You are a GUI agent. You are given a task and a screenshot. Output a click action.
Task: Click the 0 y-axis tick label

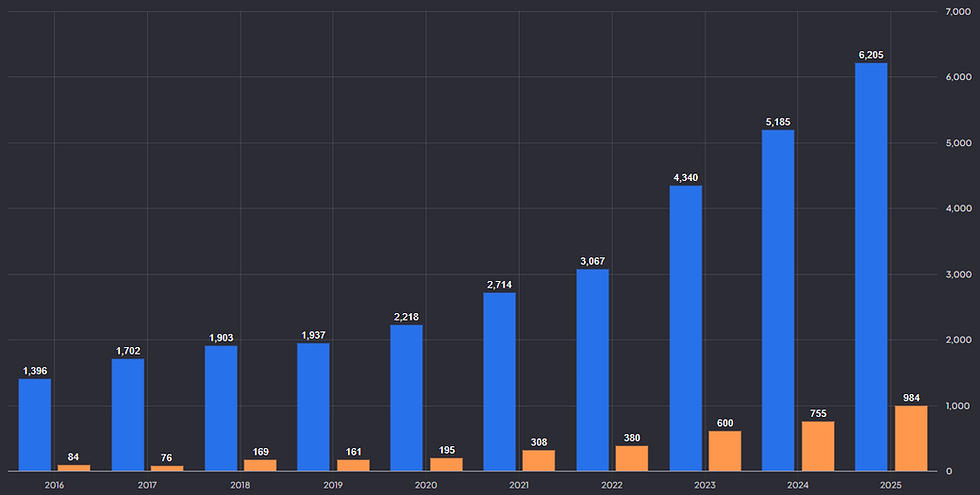tap(949, 471)
